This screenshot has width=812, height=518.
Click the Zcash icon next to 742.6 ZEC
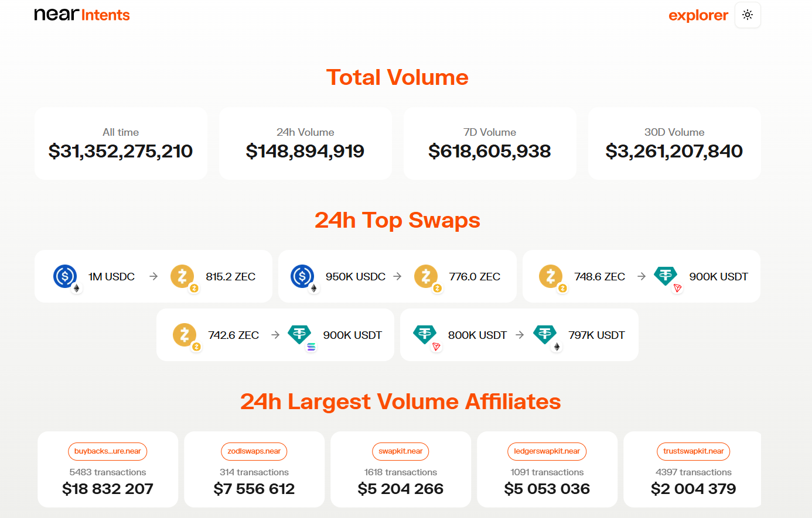[x=185, y=335]
